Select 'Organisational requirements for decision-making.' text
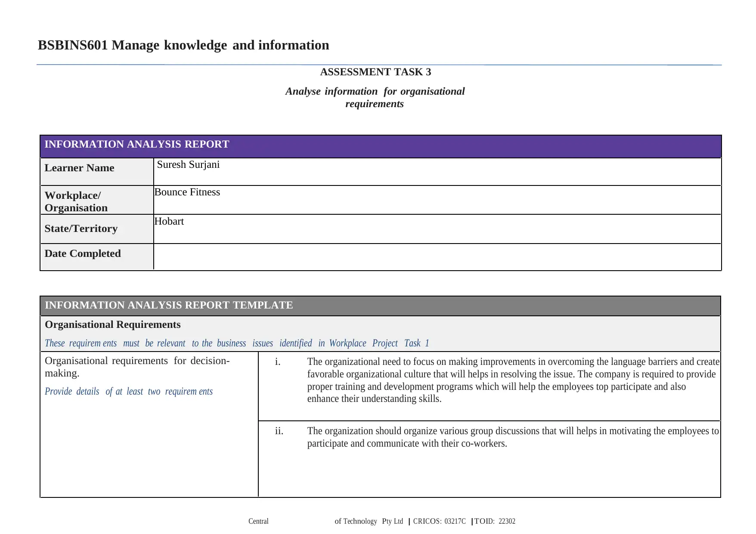 click(137, 367)
